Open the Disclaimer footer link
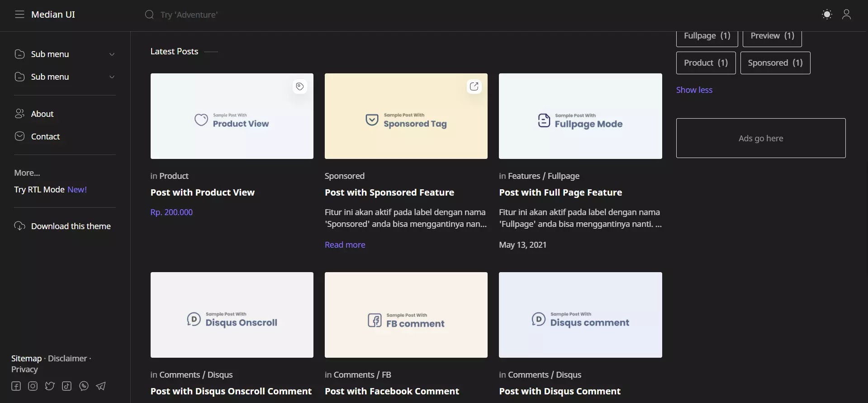Screen dimensions: 868x403 67,358
